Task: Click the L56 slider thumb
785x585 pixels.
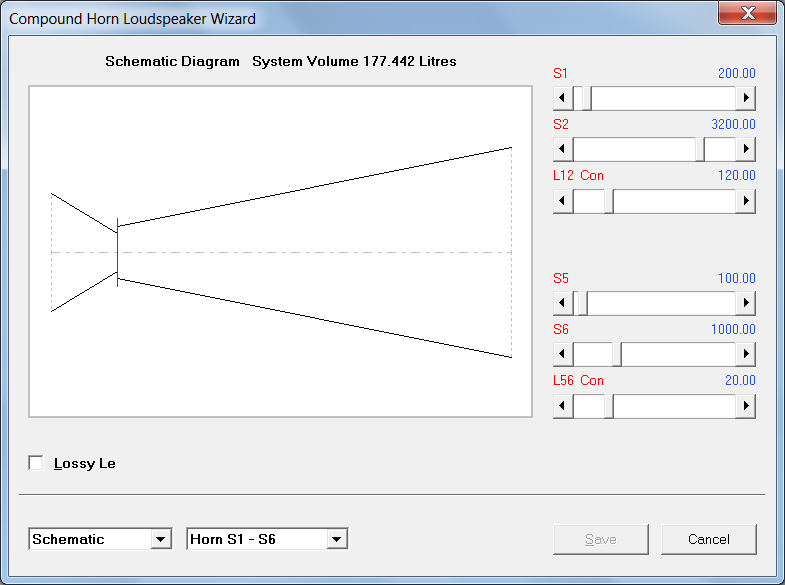Action: pos(609,406)
